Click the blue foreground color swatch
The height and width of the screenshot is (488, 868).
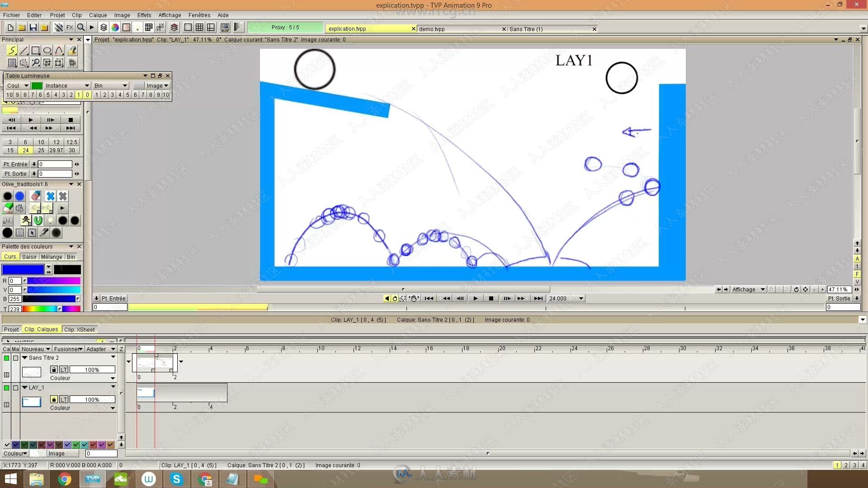(23, 270)
